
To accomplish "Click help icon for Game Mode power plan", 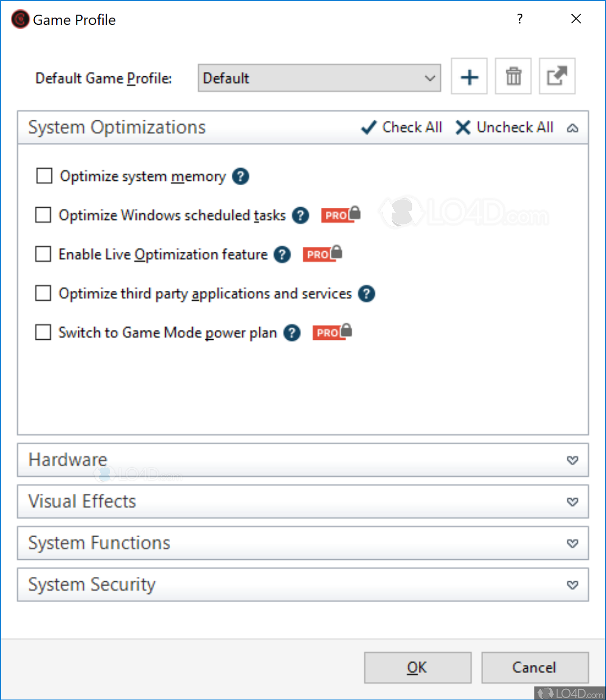I will pyautogui.click(x=292, y=333).
